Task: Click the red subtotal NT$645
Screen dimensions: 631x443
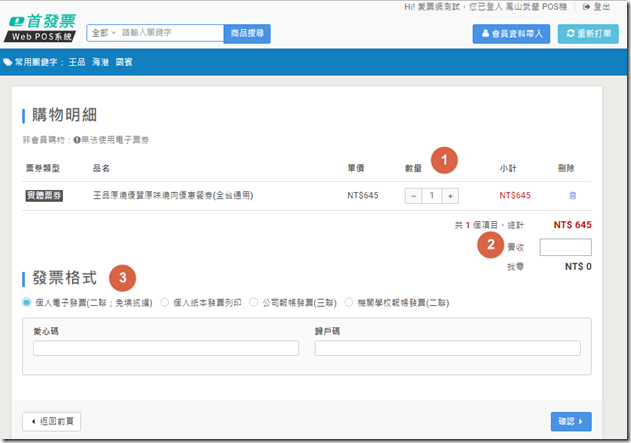Action: 515,196
